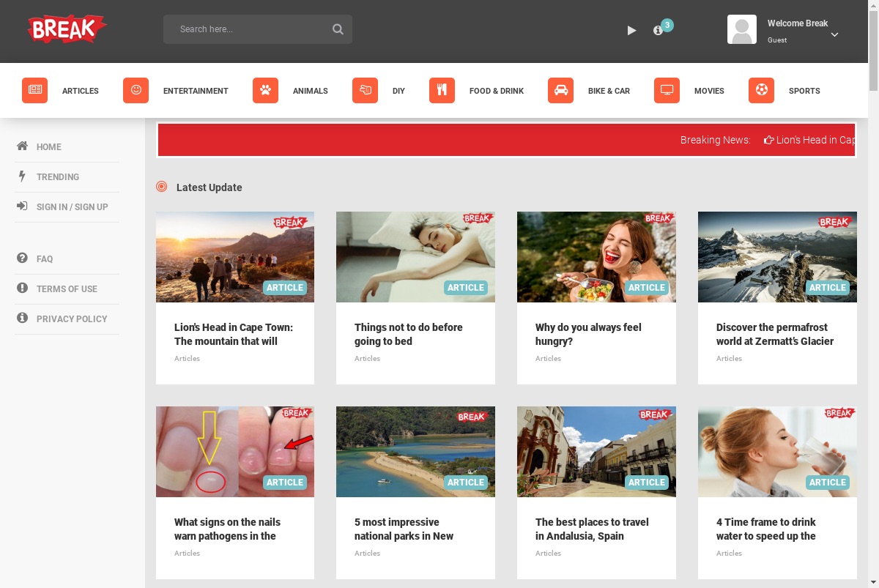Click Articles tag under Andalusia article

click(x=548, y=553)
